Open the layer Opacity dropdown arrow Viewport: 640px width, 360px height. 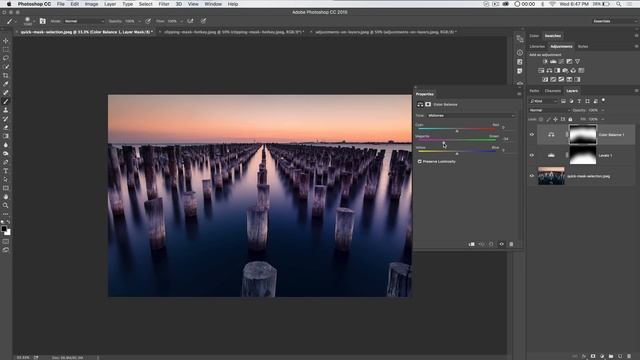(x=603, y=110)
